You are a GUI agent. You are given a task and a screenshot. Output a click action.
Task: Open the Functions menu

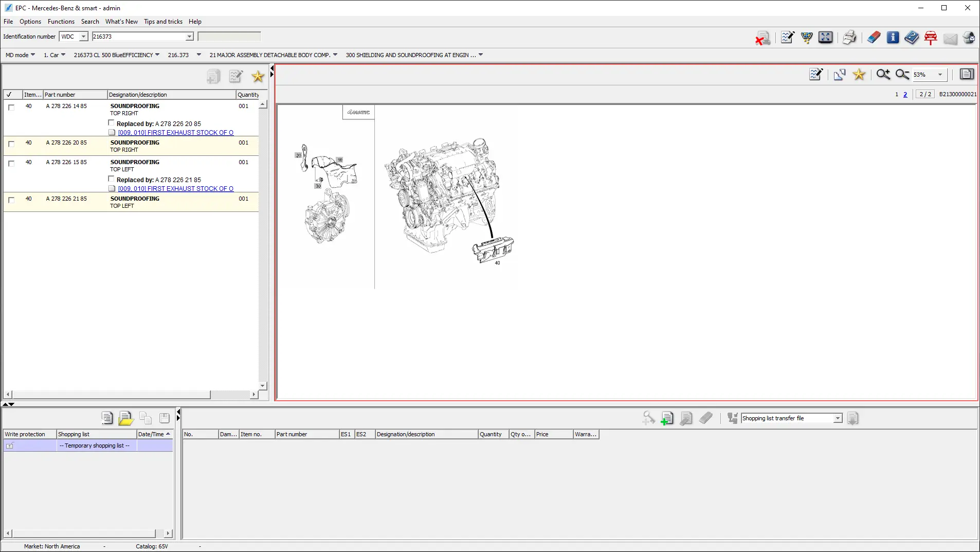[x=61, y=22]
